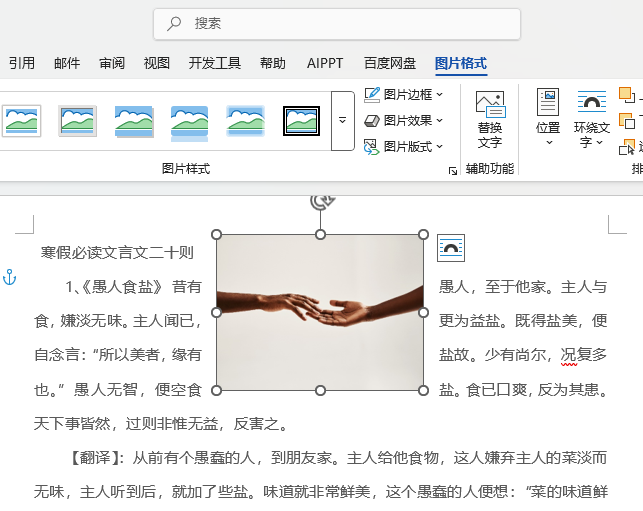This screenshot has width=643, height=511.
Task: Click the bottom-left resize handle of image
Action: point(217,390)
